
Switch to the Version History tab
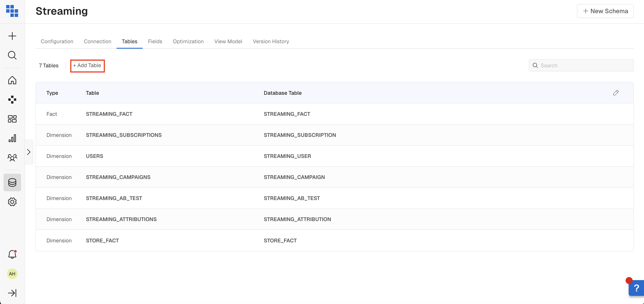[271, 41]
